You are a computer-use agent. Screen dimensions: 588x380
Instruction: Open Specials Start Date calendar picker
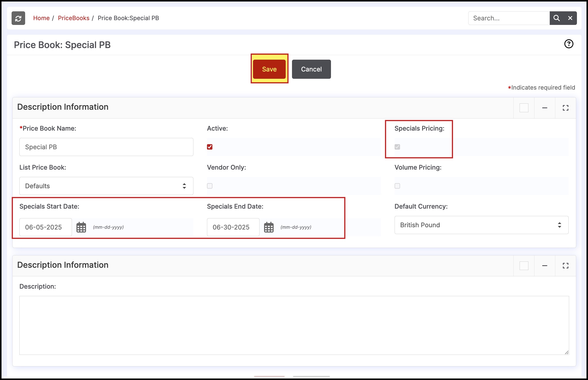click(81, 227)
